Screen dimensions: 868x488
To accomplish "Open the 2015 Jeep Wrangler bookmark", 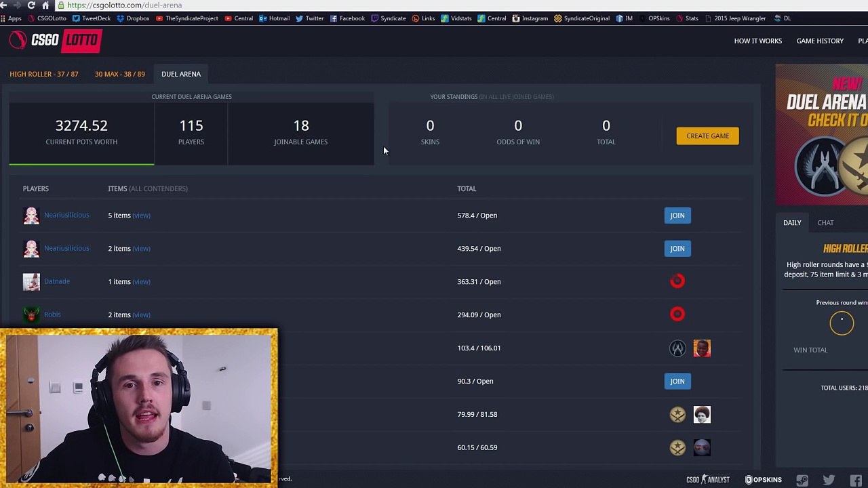I will point(735,18).
